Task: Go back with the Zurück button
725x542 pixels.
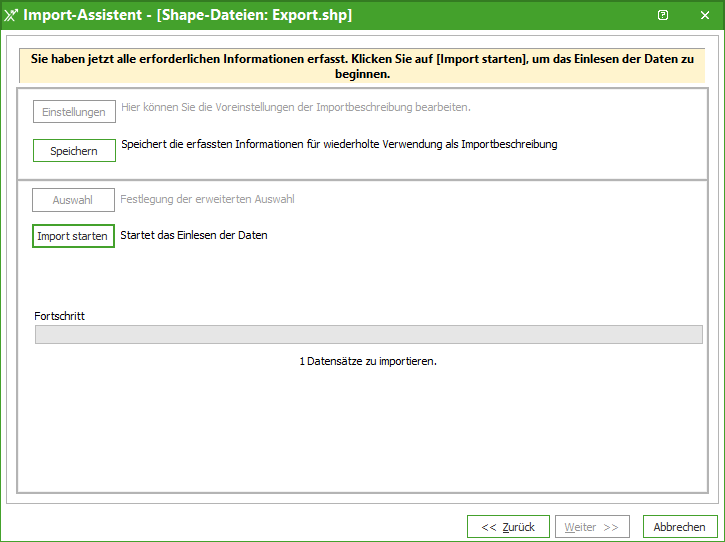Action: point(508,527)
